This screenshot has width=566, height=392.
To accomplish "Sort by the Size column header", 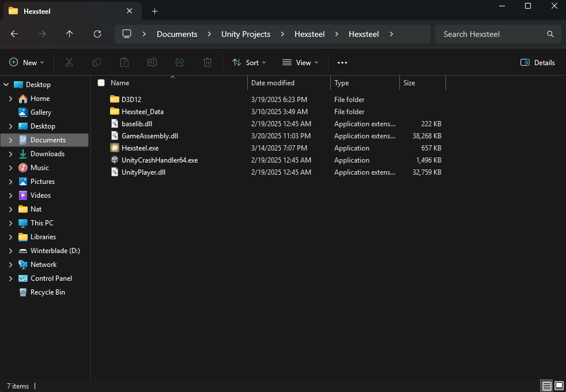I will point(422,82).
